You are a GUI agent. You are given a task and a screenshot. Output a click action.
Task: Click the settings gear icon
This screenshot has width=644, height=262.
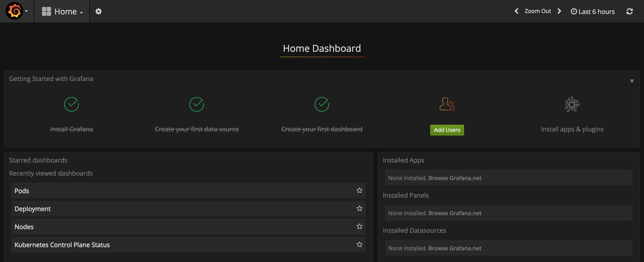tap(98, 11)
